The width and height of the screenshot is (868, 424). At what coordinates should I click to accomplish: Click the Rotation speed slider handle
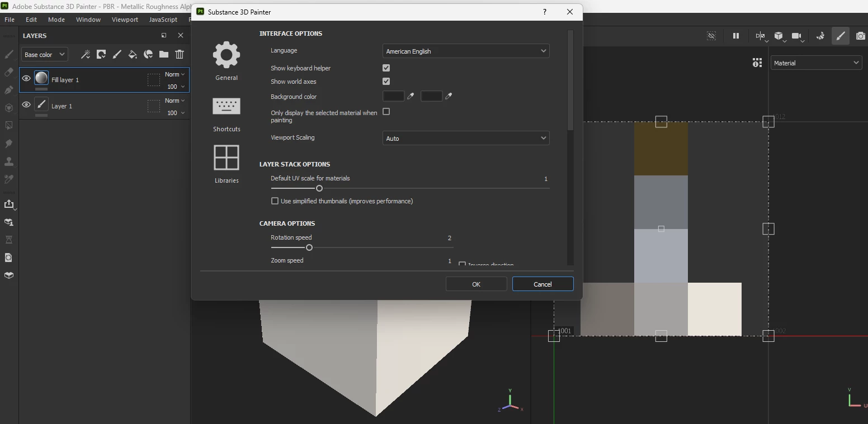coord(309,247)
